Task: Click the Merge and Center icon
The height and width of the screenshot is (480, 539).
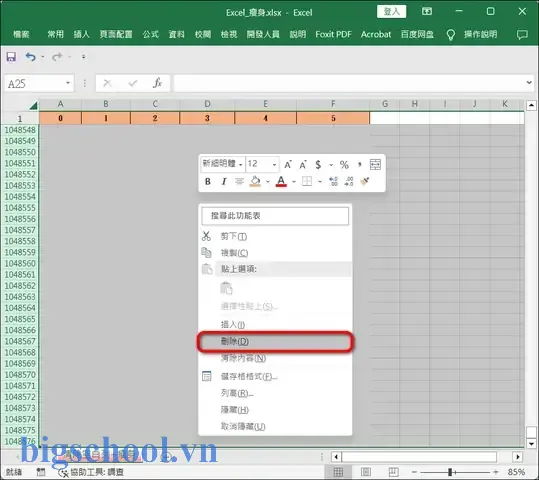Action: pyautogui.click(x=375, y=164)
